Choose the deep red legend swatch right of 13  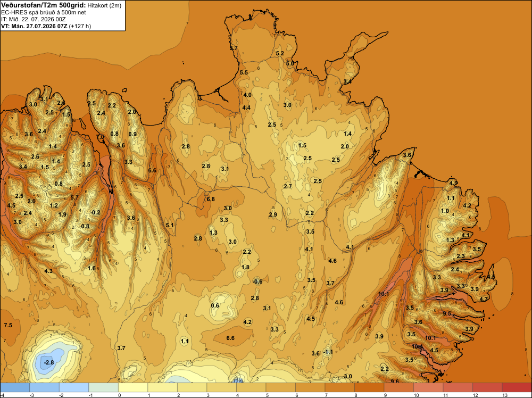click(517, 387)
